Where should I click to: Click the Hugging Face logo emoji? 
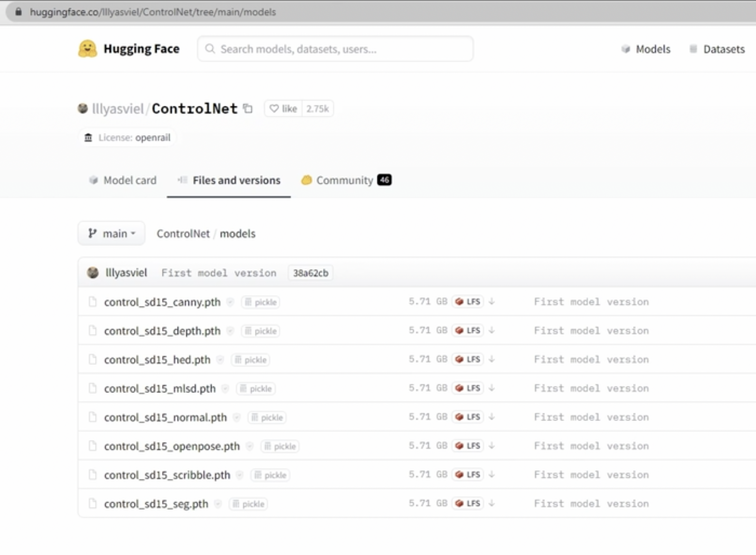click(87, 48)
